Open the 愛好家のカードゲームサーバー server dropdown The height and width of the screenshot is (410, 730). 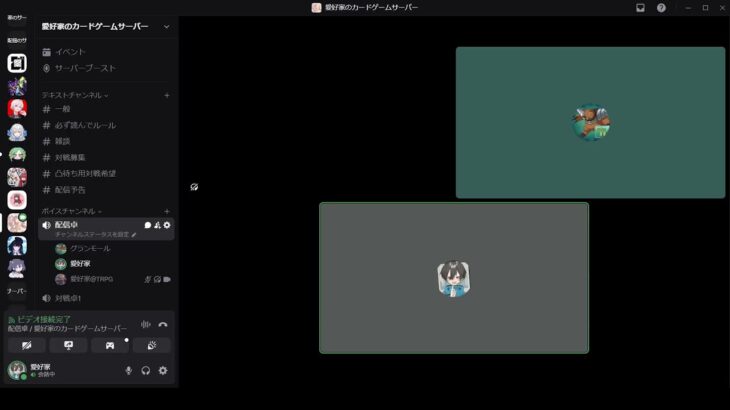point(166,26)
